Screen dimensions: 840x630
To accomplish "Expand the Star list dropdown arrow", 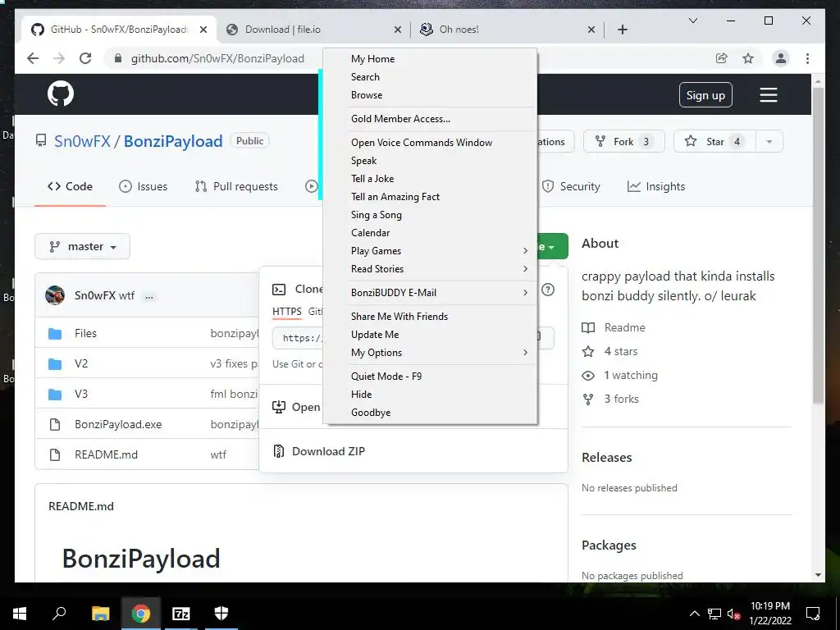I will click(769, 141).
